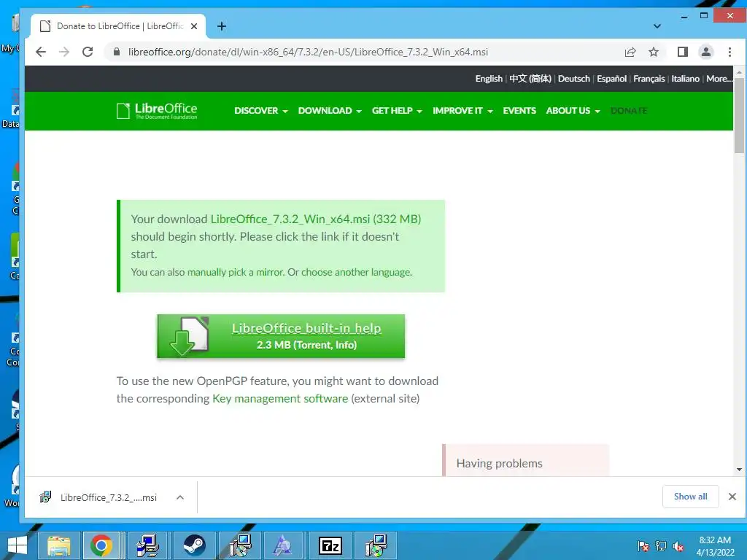Screen dimensions: 747x560
Task: Click the Having problems heading
Action: pyautogui.click(x=499, y=463)
